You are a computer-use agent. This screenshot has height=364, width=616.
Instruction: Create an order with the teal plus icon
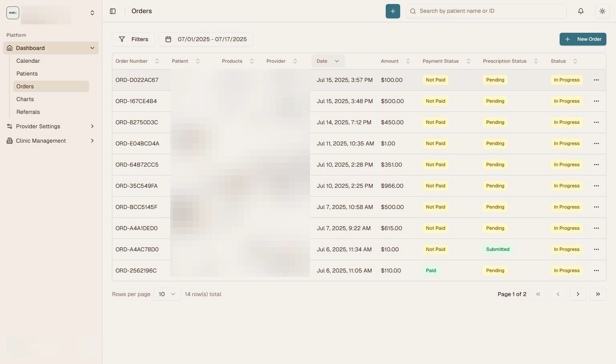pyautogui.click(x=392, y=11)
